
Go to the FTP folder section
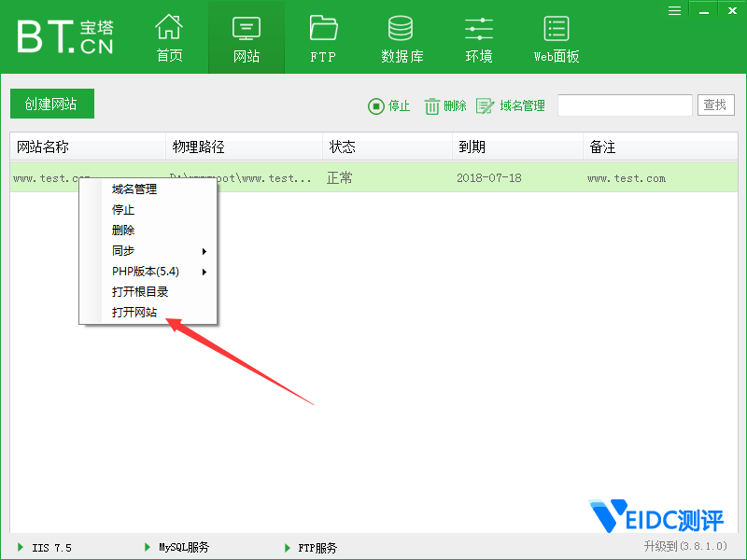[x=323, y=38]
